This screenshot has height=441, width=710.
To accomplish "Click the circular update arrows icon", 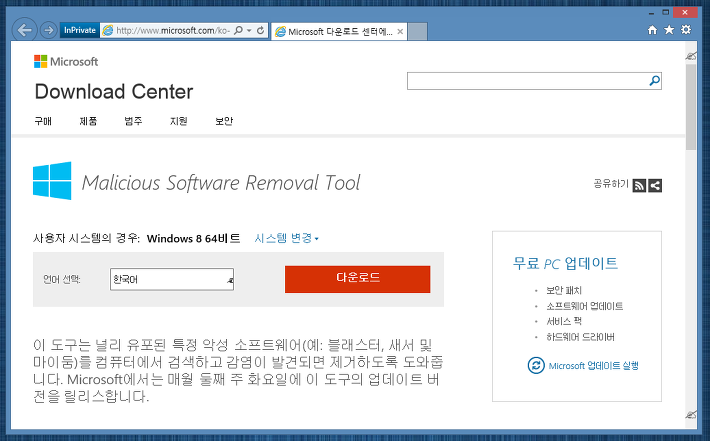I will pyautogui.click(x=536, y=365).
